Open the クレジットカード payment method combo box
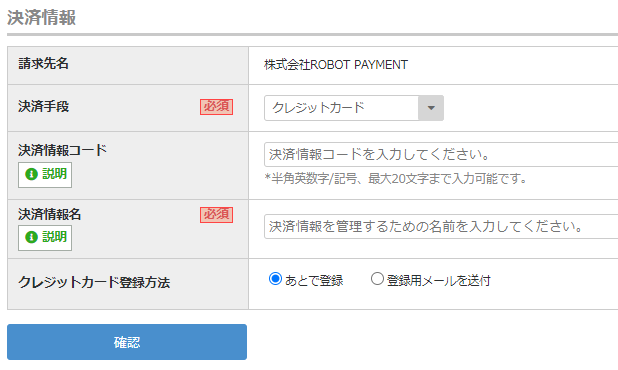This screenshot has height=370, width=618. (354, 108)
